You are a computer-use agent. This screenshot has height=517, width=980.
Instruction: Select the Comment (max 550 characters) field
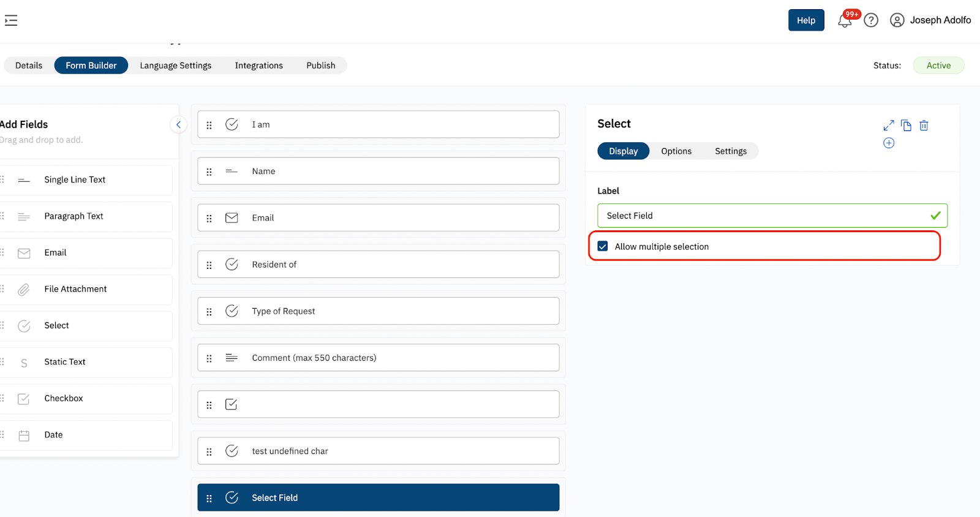(x=379, y=358)
